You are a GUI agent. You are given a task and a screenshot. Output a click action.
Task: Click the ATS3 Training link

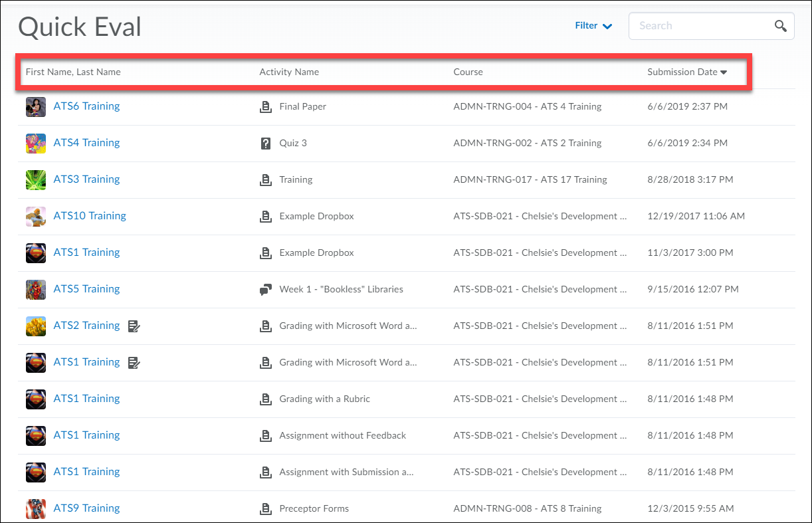[x=86, y=179]
